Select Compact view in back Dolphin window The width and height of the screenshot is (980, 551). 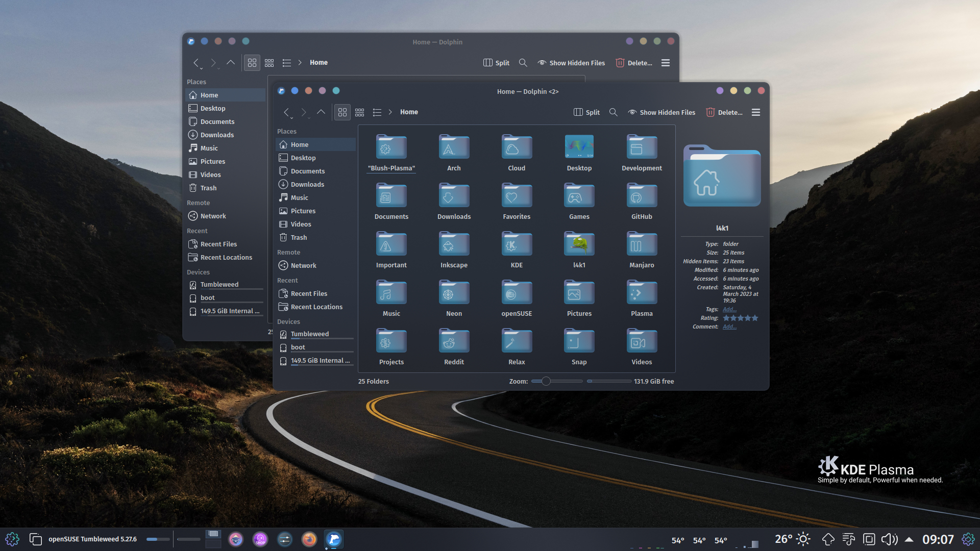(269, 63)
